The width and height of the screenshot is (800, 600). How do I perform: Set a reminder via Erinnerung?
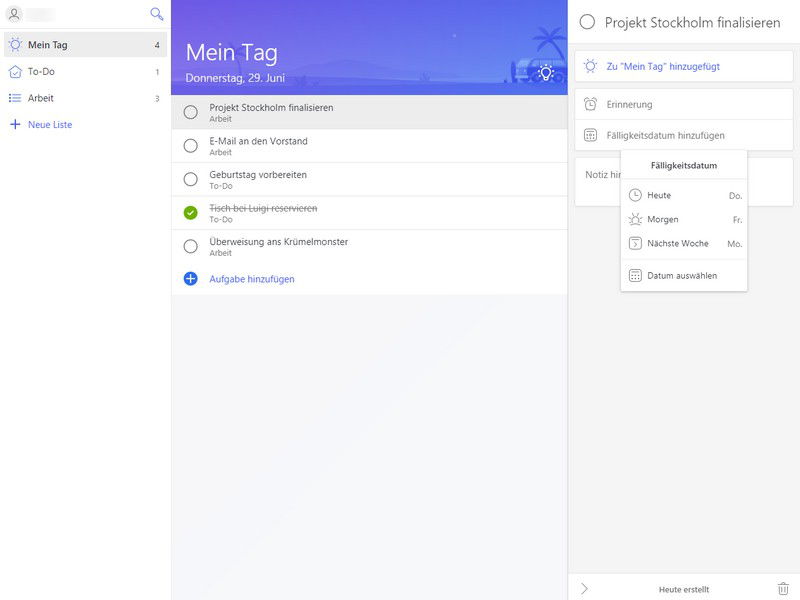point(684,104)
